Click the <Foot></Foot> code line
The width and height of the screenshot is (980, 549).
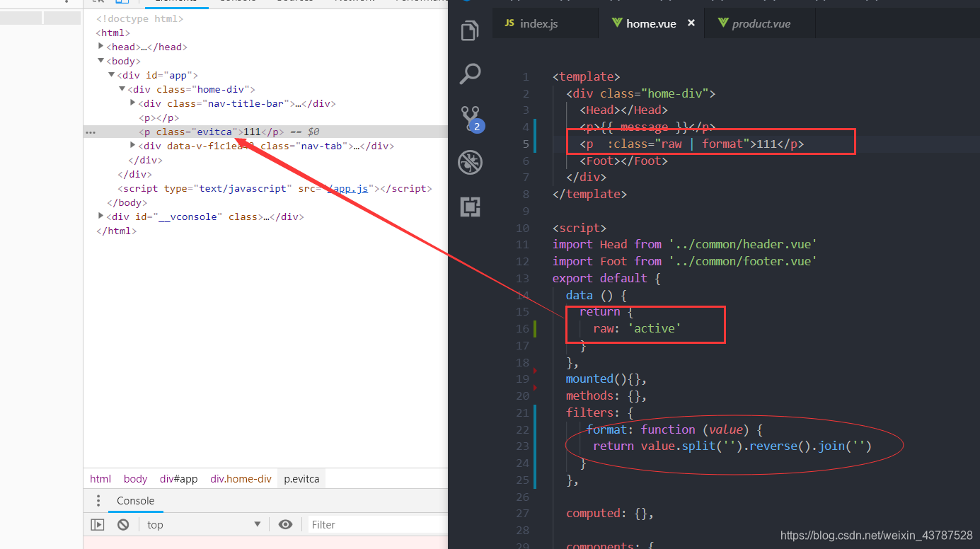(x=623, y=161)
